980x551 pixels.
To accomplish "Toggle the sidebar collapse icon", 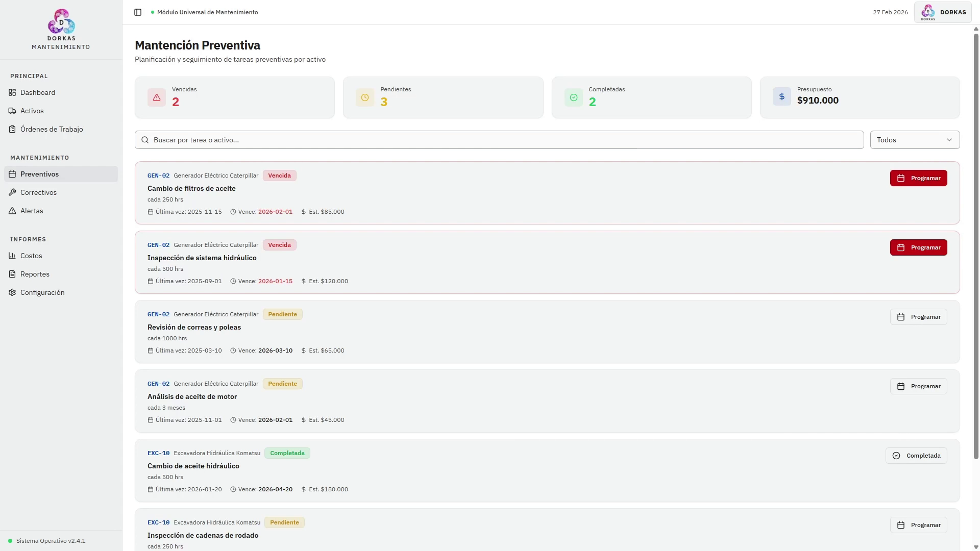I will click(138, 12).
